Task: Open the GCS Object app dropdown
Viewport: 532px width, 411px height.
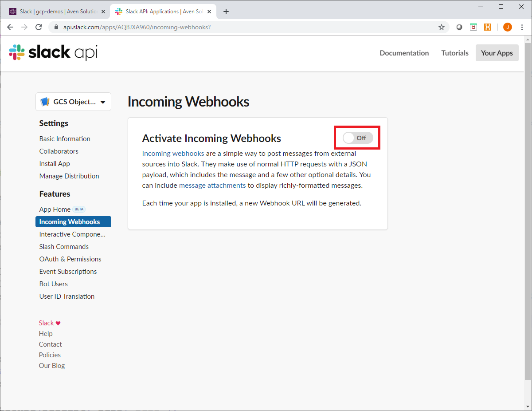Action: click(x=73, y=102)
